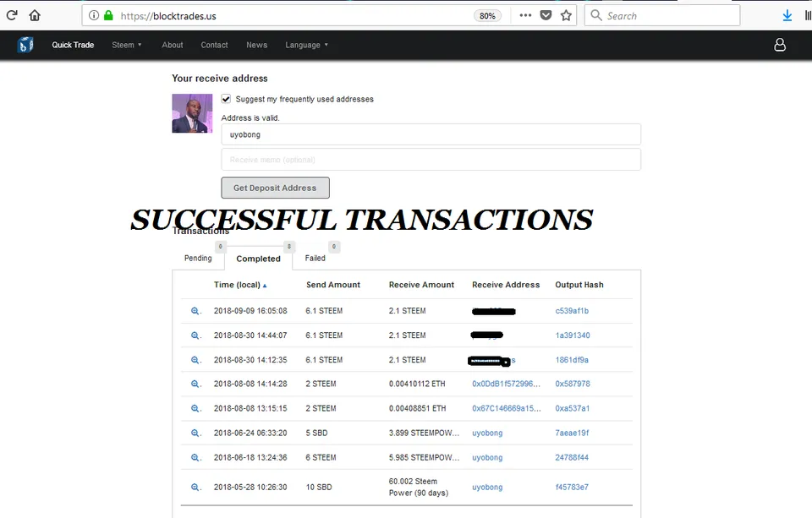Open output hash 7aeae19f
812x518 pixels.
pos(572,433)
